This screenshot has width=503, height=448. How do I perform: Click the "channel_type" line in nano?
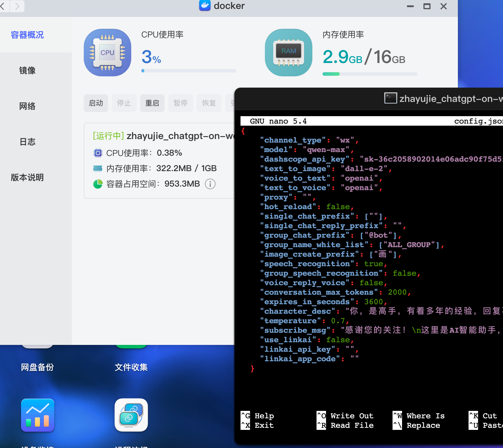point(309,140)
